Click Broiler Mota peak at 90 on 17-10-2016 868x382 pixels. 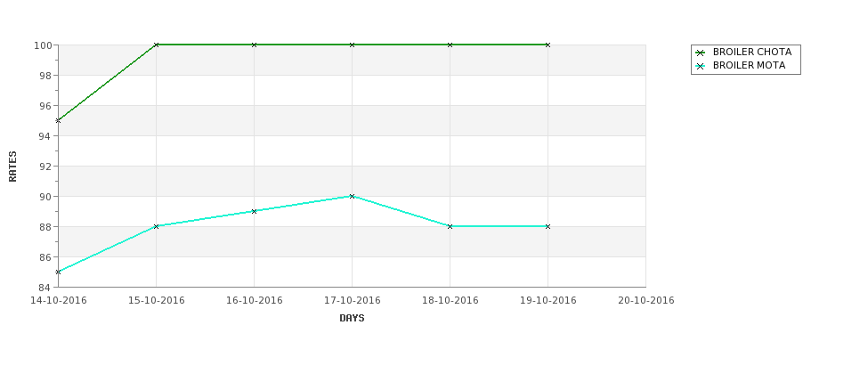pyautogui.click(x=352, y=196)
